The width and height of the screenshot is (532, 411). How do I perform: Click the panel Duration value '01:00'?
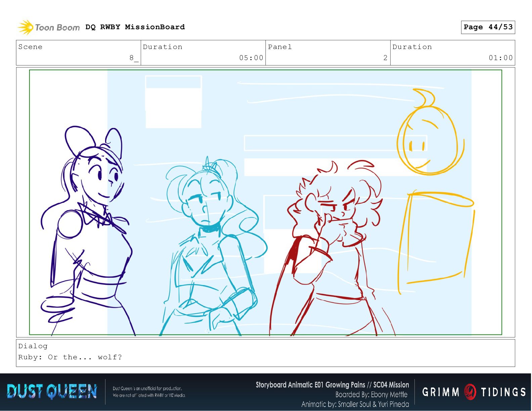pos(501,58)
